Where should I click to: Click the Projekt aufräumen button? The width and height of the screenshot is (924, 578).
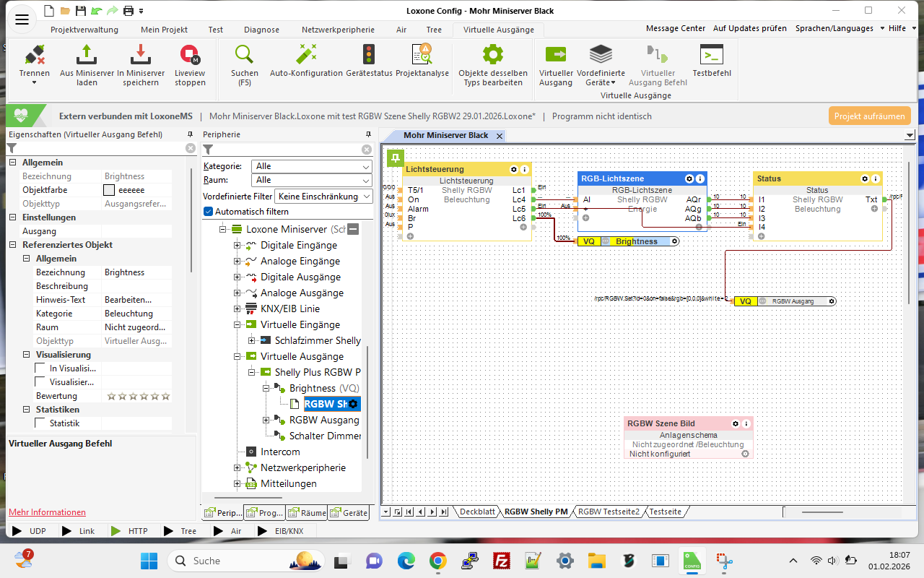point(870,116)
